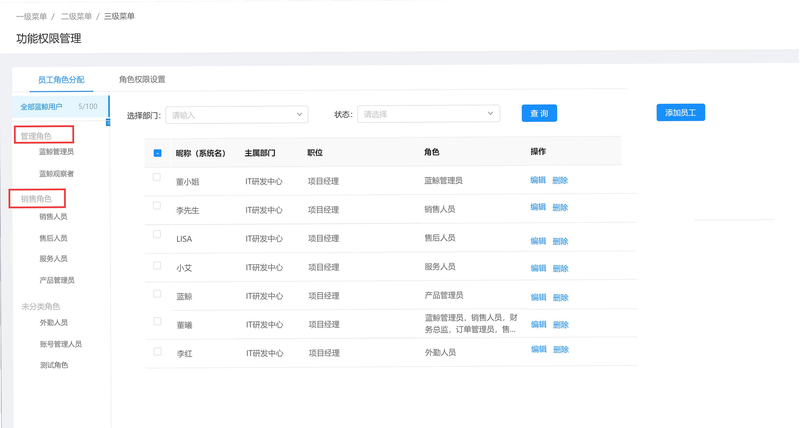Check the box for 董小姐 row
The height and width of the screenshot is (428, 800).
pos(157,177)
